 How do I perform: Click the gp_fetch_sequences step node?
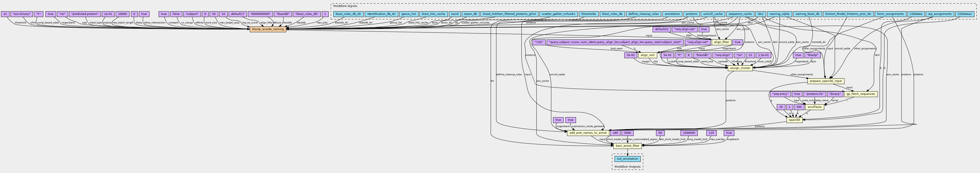[861, 94]
